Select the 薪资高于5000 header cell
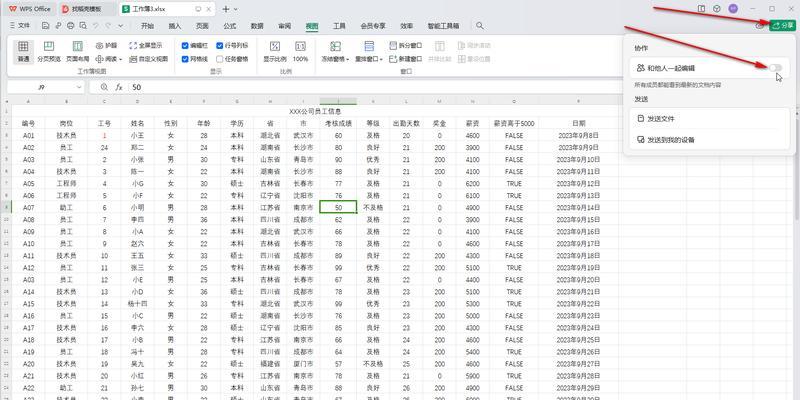Image resolution: width=800 pixels, height=400 pixels. (514, 123)
